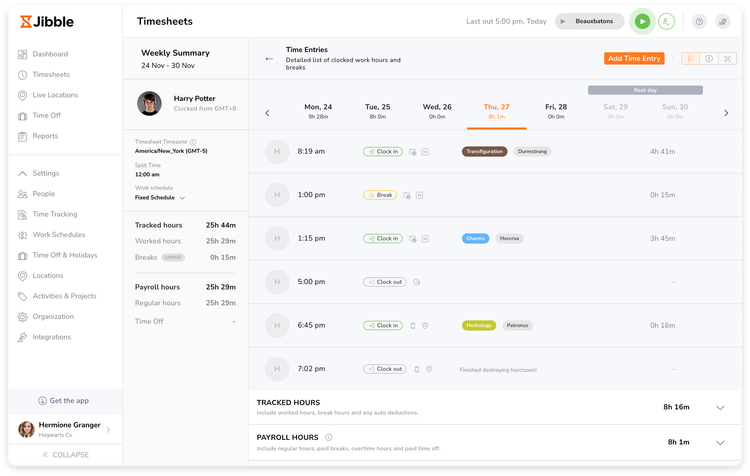Switch to the third view toggle icon

727,58
